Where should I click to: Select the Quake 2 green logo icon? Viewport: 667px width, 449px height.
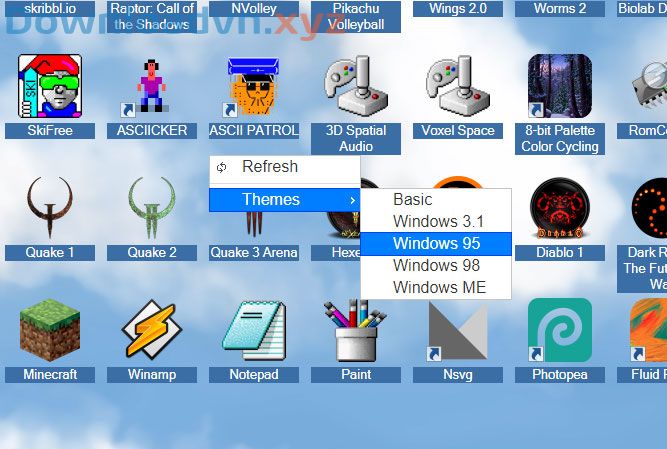click(x=151, y=207)
